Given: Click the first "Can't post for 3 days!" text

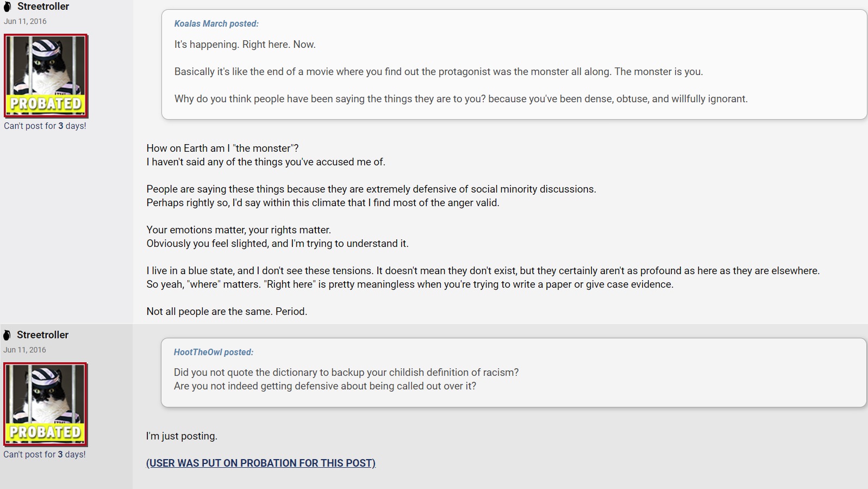Looking at the screenshot, I should [x=45, y=126].
